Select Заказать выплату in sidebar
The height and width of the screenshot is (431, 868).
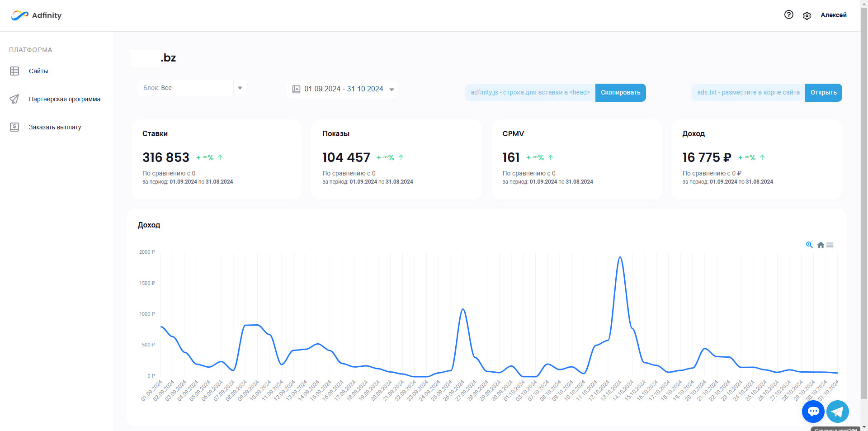[x=55, y=127]
